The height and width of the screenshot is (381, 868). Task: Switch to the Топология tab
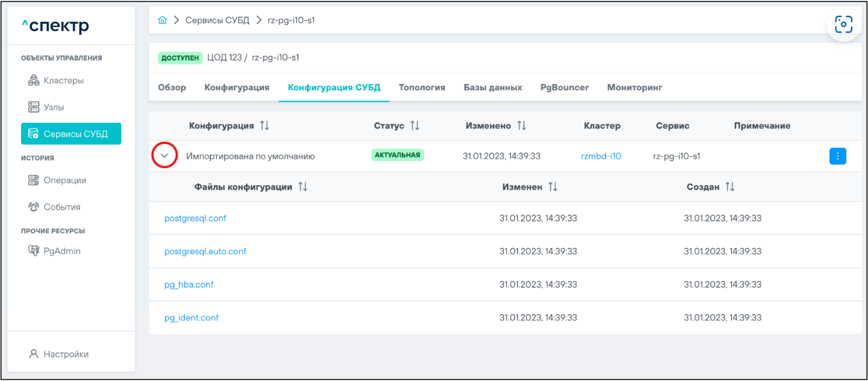click(x=421, y=88)
